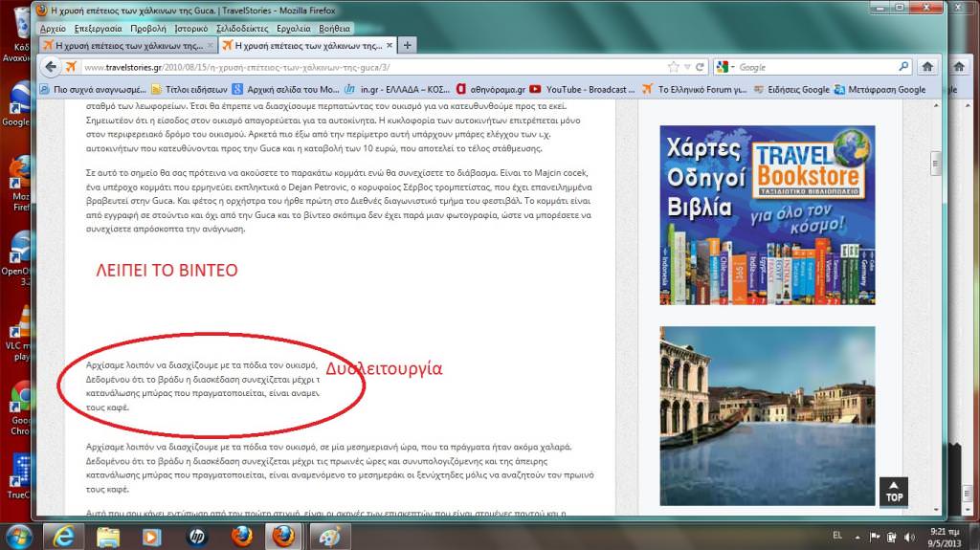This screenshot has height=550, width=980.
Task: Open the Google search engine selector dropdown
Action: click(x=725, y=67)
